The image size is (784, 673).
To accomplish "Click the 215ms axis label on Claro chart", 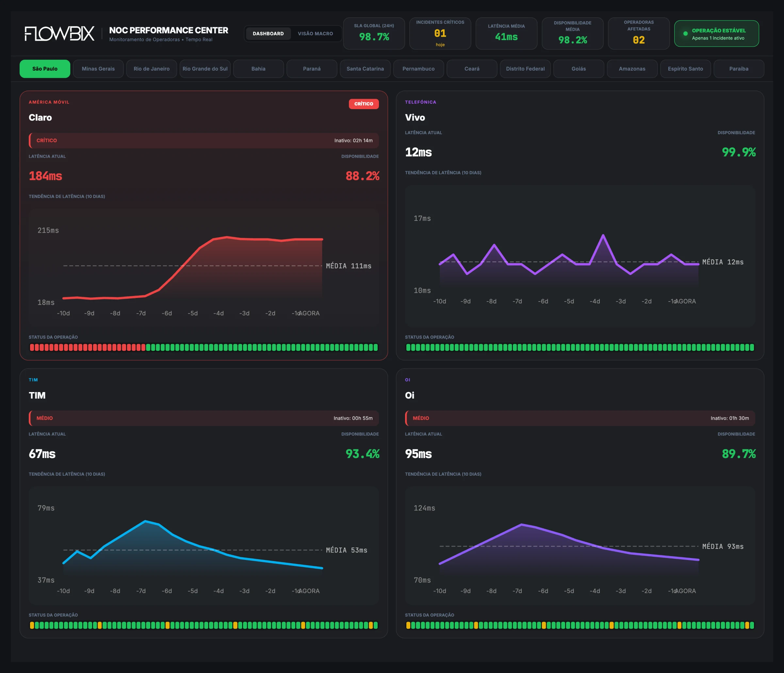I will 48,231.
